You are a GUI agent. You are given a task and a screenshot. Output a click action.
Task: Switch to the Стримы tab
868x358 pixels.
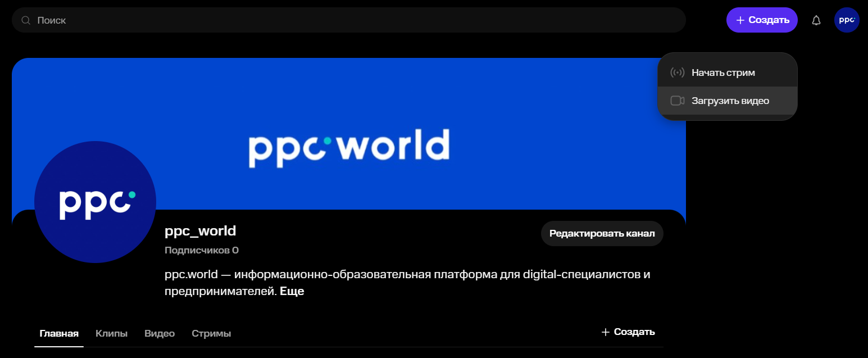coord(211,333)
